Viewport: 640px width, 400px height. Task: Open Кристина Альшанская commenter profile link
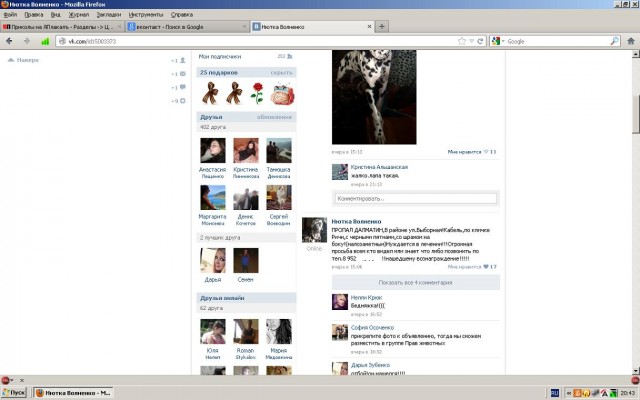coord(379,167)
